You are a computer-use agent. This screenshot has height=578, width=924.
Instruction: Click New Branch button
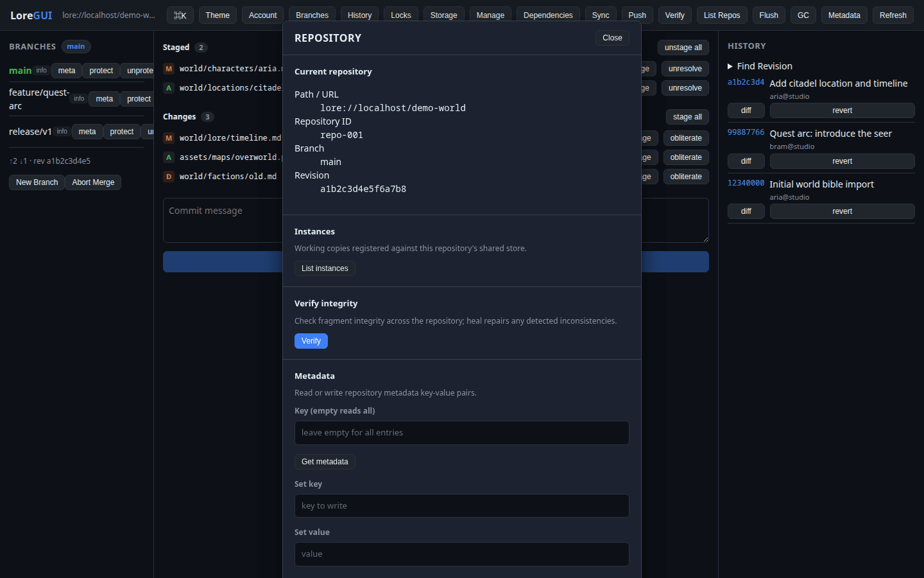(x=37, y=182)
